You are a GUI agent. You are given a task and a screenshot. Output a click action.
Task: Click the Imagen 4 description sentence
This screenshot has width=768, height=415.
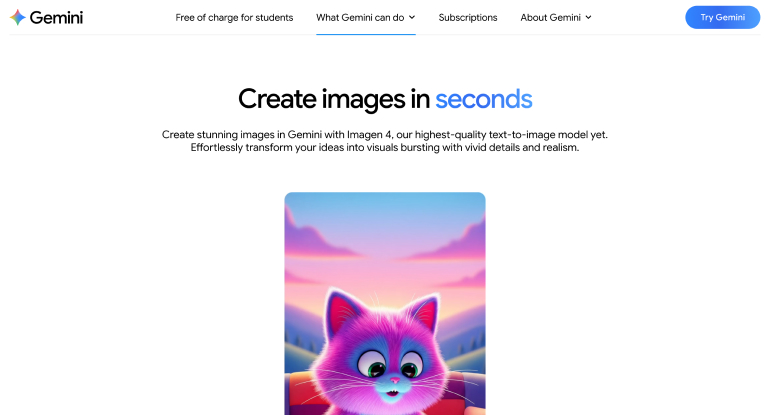coord(384,134)
